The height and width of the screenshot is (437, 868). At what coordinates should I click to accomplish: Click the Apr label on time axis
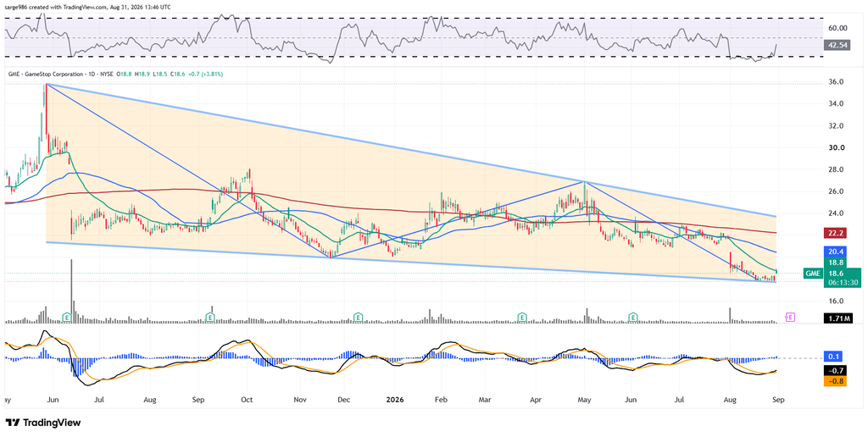pyautogui.click(x=536, y=399)
